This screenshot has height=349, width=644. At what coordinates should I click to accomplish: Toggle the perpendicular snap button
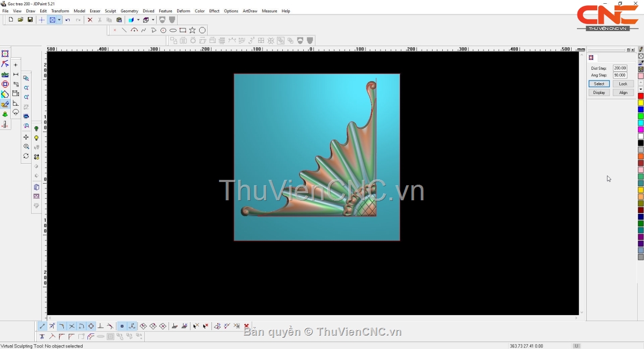[x=100, y=326]
